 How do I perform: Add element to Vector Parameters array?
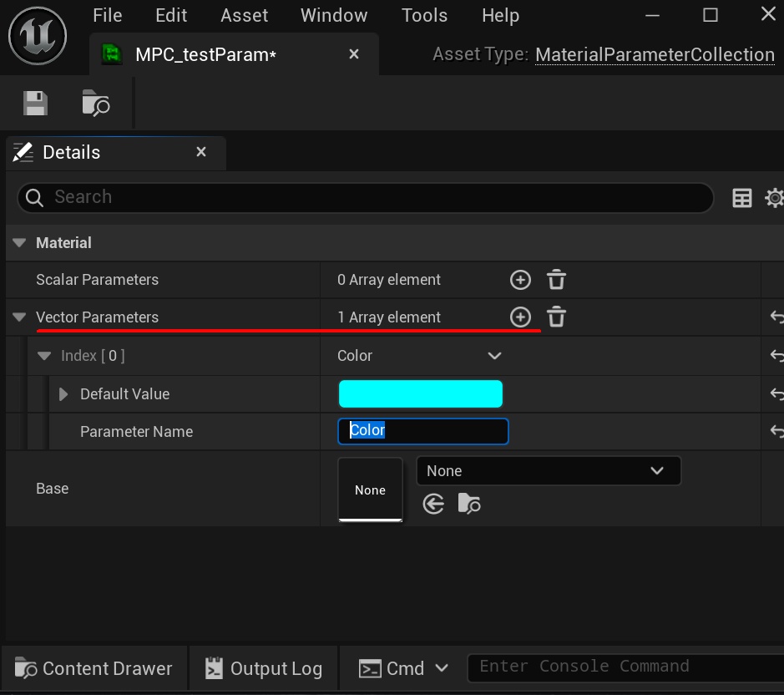pos(520,317)
